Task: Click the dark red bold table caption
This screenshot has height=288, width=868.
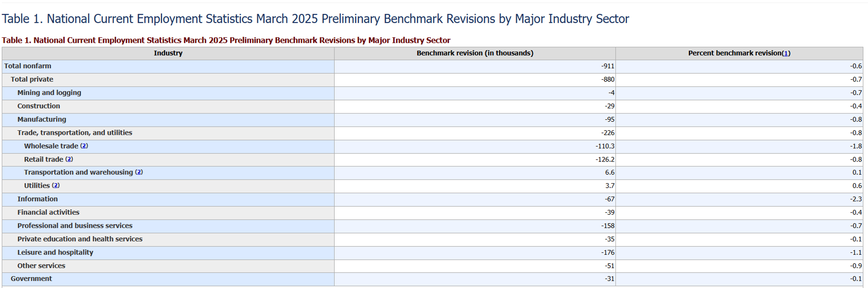Action: [226, 40]
